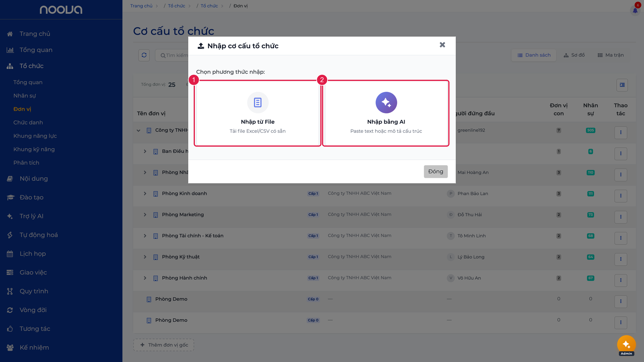The width and height of the screenshot is (644, 362).
Task: Collapse the Công ty TNHH root row
Action: click(138, 130)
